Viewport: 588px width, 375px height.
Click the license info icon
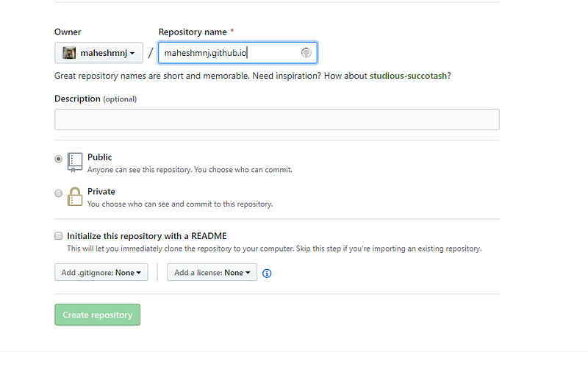point(267,274)
